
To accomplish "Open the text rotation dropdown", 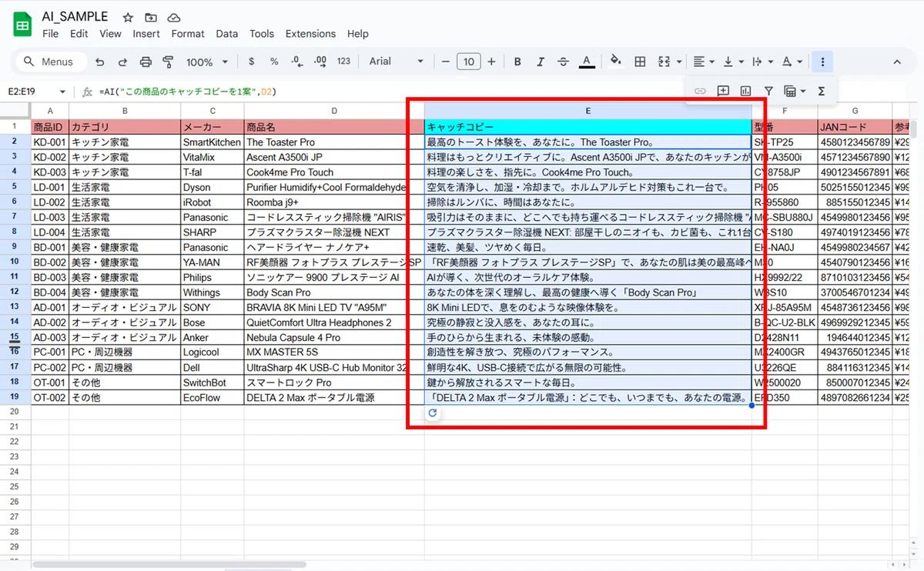I will tap(792, 62).
